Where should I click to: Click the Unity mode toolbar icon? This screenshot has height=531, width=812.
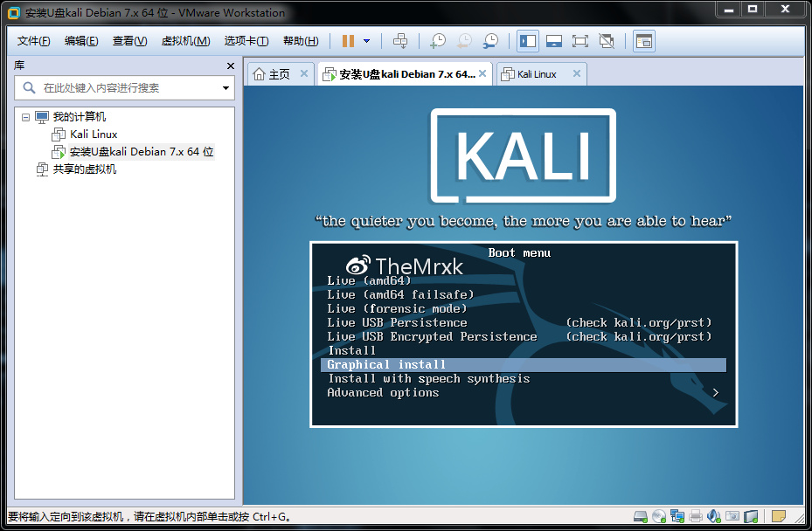607,41
